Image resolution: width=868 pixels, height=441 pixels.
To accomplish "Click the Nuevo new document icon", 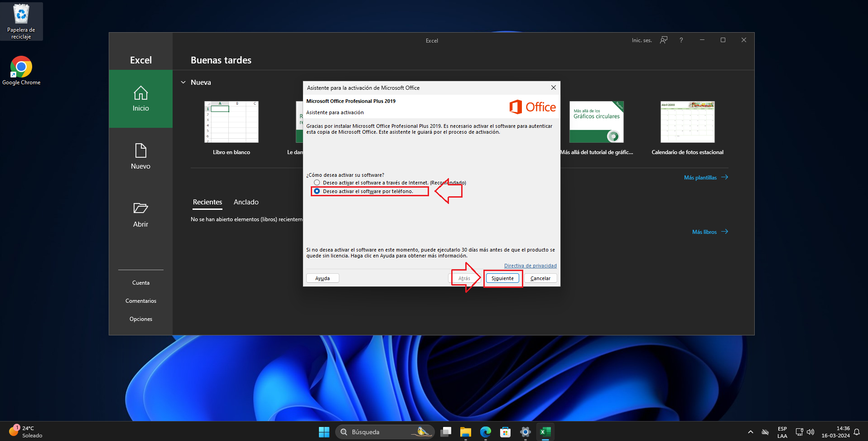I will pos(140,150).
